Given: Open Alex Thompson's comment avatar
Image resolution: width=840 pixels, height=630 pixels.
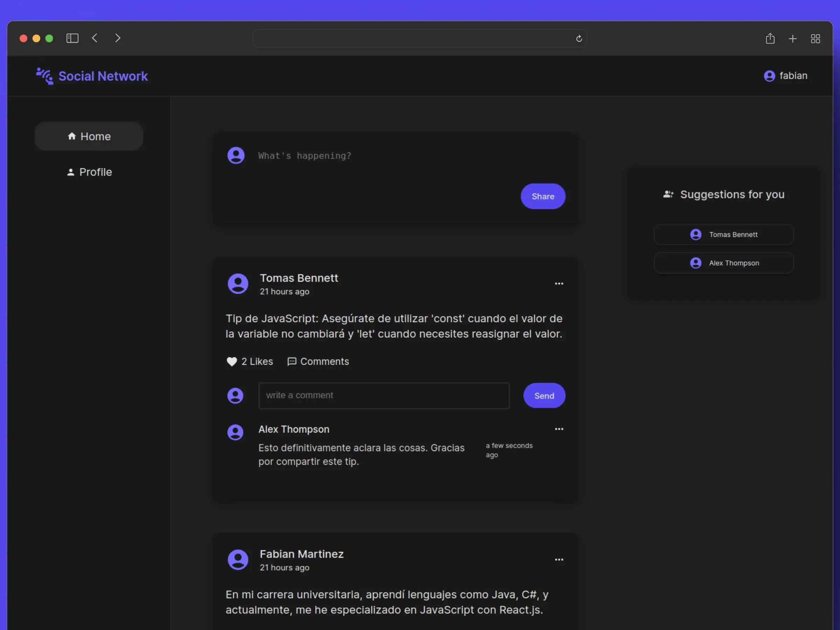Looking at the screenshot, I should pyautogui.click(x=235, y=432).
